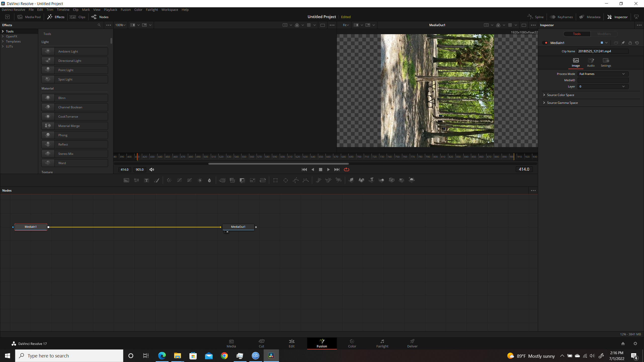The image size is (644, 362).
Task: Open the Process Mode dropdown
Action: (x=603, y=74)
